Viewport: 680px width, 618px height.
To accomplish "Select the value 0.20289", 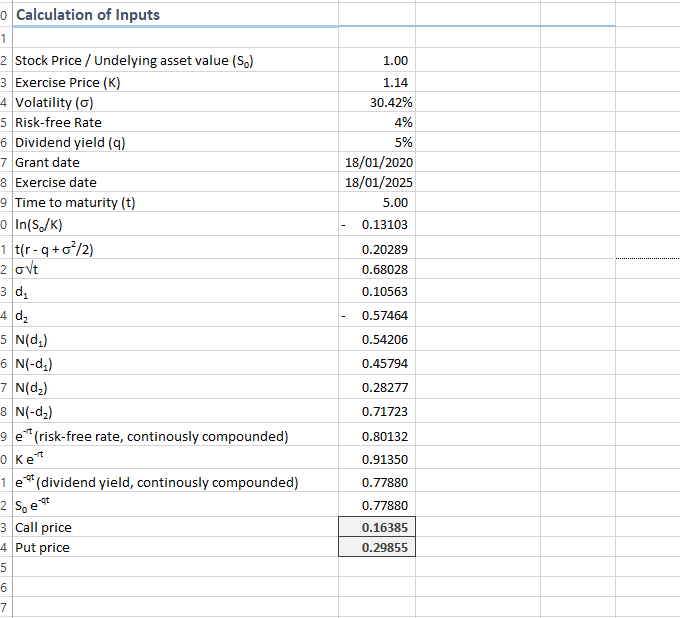I will [x=377, y=248].
